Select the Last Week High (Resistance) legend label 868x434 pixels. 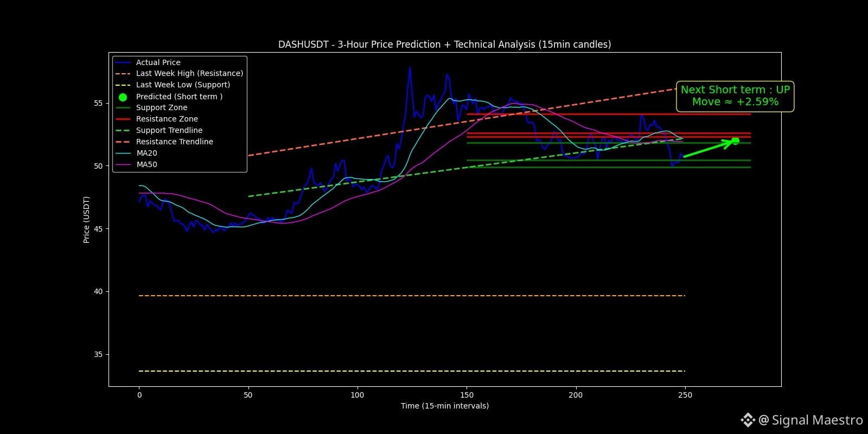pyautogui.click(x=189, y=73)
